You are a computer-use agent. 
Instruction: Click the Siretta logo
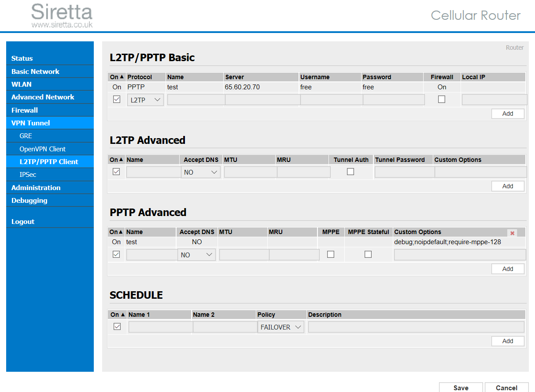click(62, 16)
